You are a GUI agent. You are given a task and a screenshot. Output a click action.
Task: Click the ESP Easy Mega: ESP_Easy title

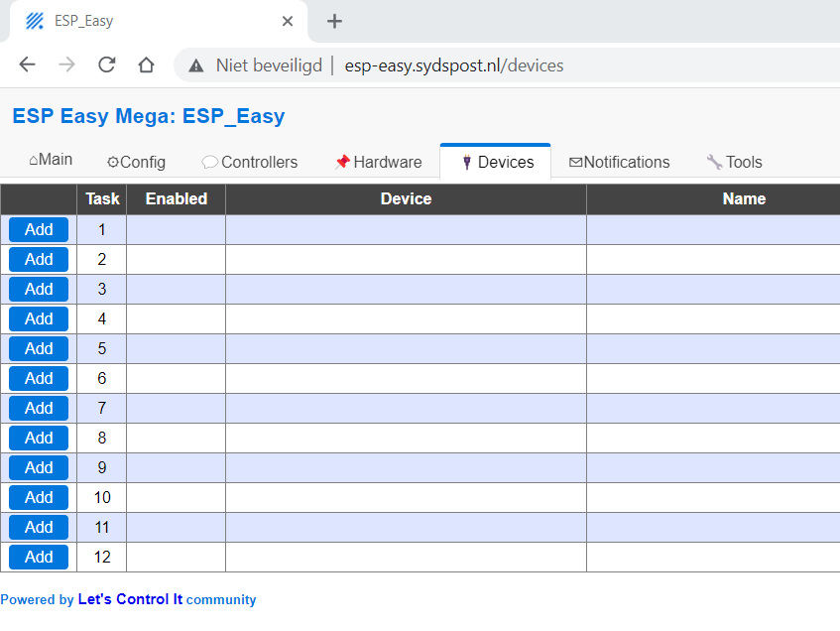(149, 116)
